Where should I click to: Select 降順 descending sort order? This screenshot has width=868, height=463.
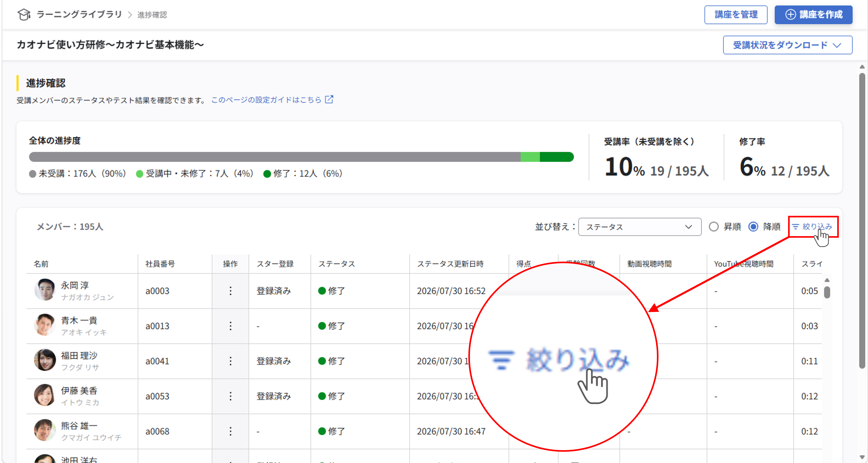(x=753, y=226)
